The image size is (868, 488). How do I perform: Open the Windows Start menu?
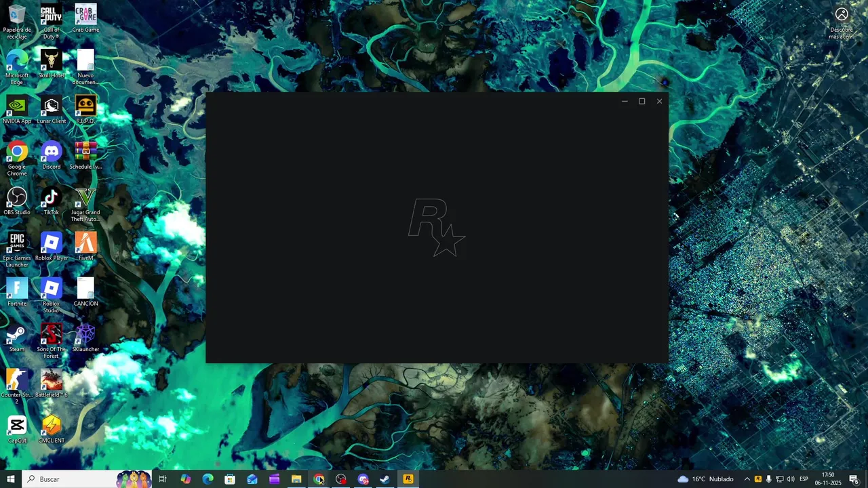[11, 479]
